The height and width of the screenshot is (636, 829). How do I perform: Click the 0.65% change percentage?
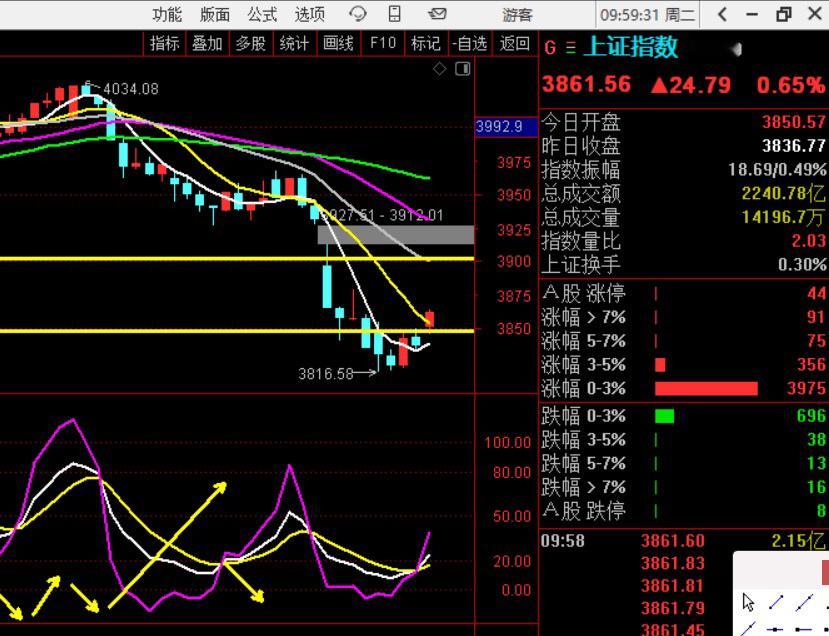click(x=790, y=85)
